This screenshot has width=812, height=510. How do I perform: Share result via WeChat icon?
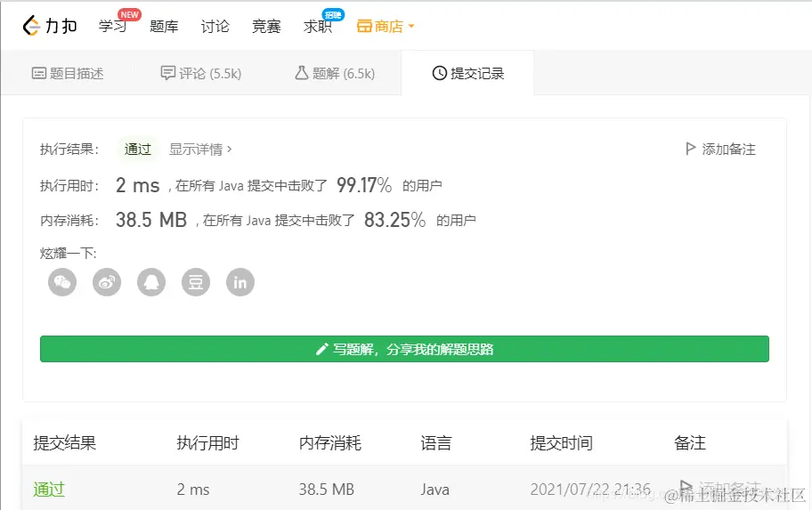62,282
